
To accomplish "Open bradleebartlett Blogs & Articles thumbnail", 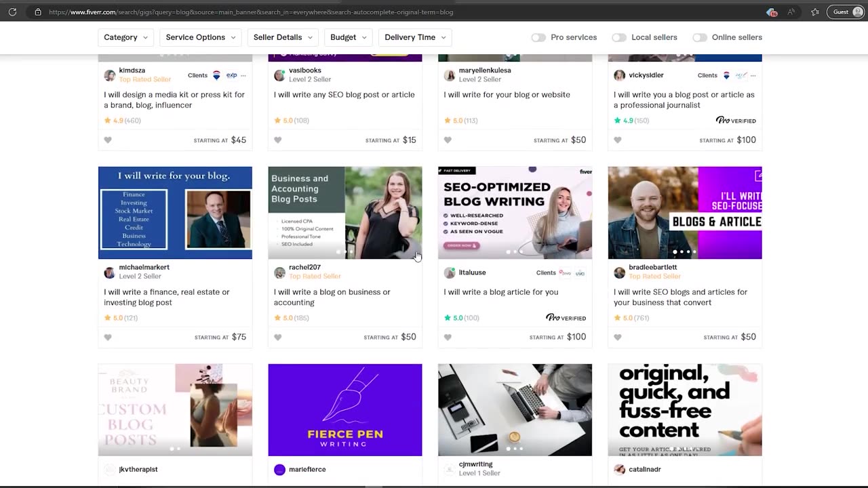I will (685, 213).
